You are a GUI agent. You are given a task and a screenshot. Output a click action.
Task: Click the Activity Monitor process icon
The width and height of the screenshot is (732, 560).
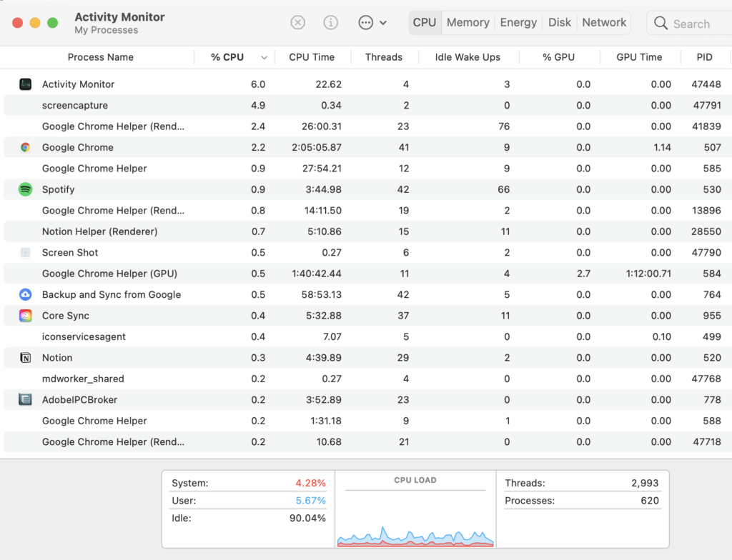coord(26,84)
